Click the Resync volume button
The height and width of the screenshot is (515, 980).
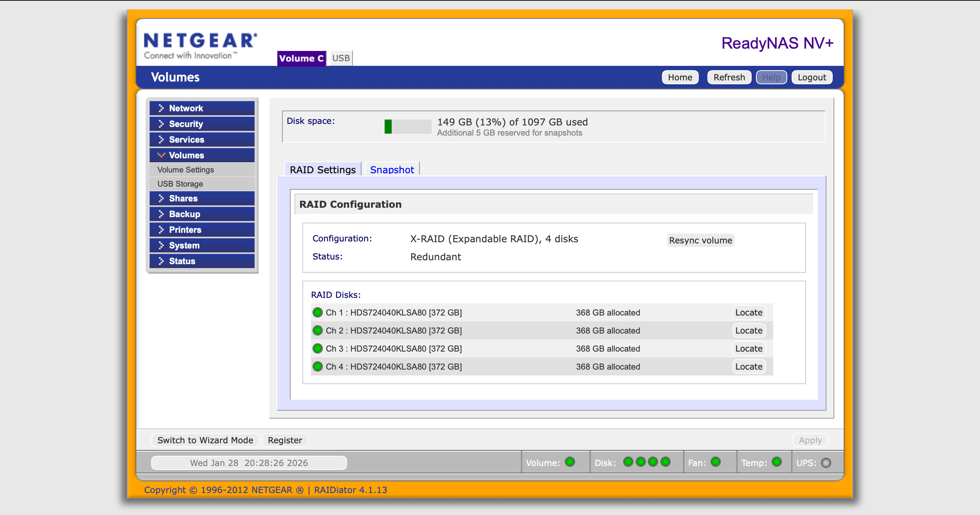pos(700,240)
